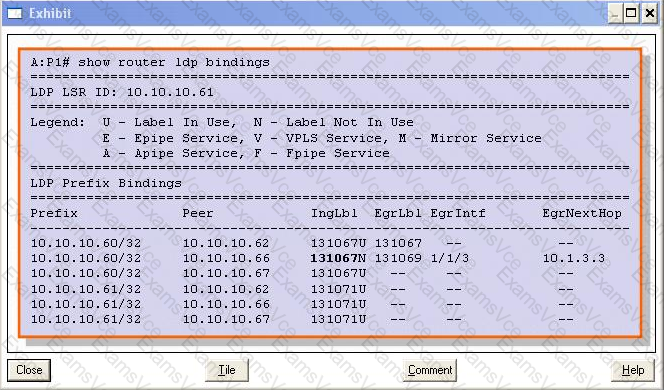The width and height of the screenshot is (664, 390).
Task: Open the Comment button
Action: coord(430,370)
